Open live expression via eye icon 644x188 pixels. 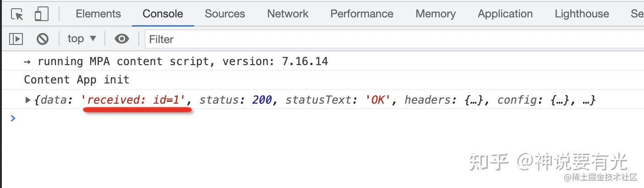point(121,39)
